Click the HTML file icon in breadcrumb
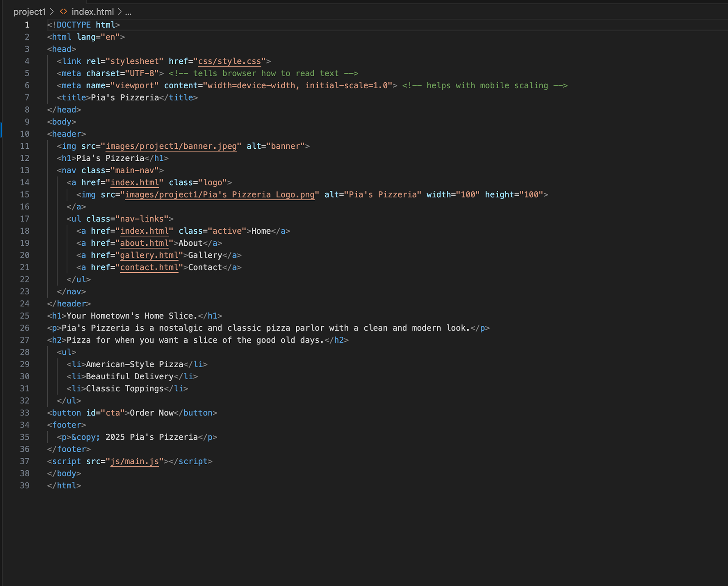 [63, 12]
